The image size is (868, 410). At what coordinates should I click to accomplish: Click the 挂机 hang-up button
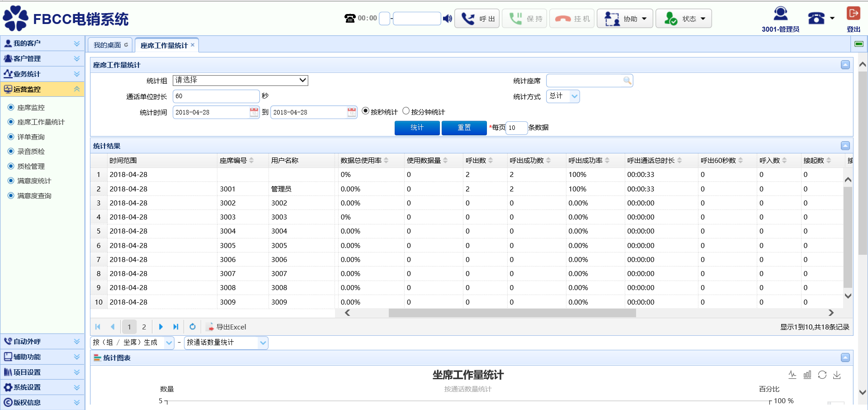[x=572, y=19]
